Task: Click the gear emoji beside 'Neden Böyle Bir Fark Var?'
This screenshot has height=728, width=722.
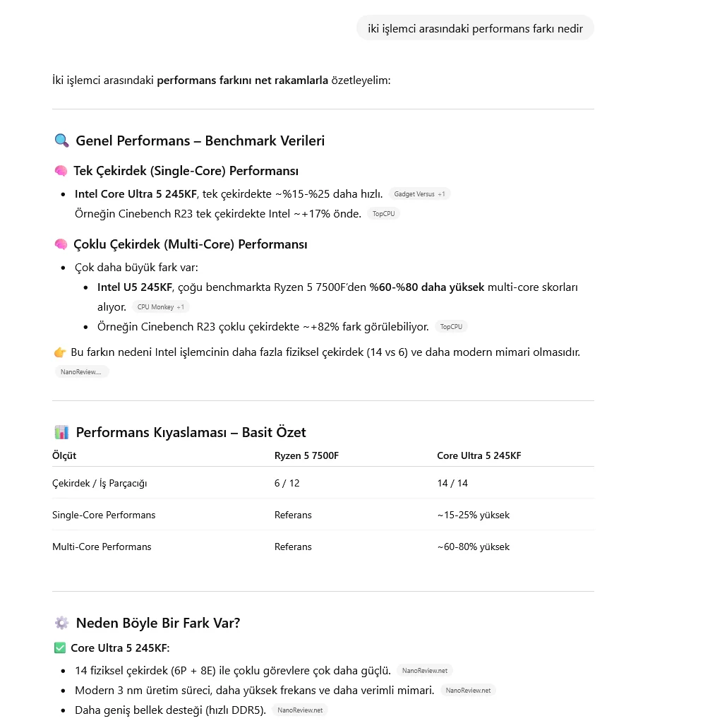Action: pos(61,623)
